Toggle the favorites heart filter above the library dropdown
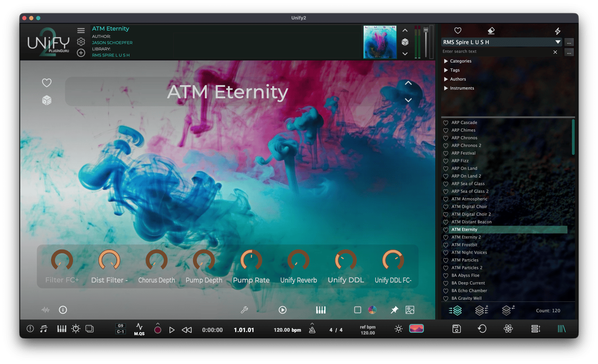 click(x=458, y=31)
